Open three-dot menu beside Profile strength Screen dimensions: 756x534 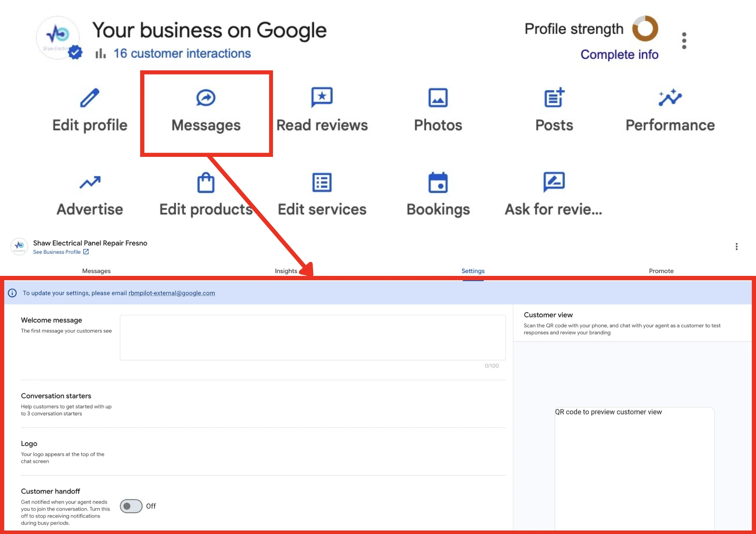click(684, 41)
